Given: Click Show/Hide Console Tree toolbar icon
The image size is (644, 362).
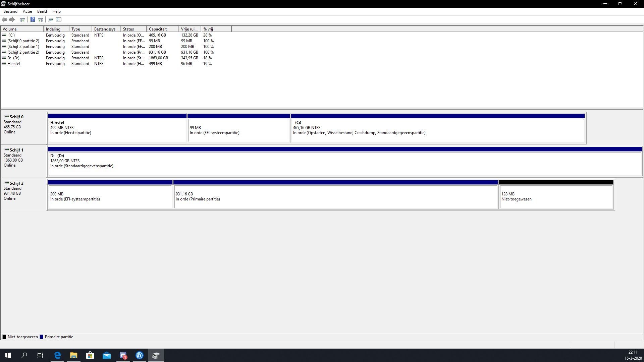Looking at the screenshot, I should click(22, 20).
